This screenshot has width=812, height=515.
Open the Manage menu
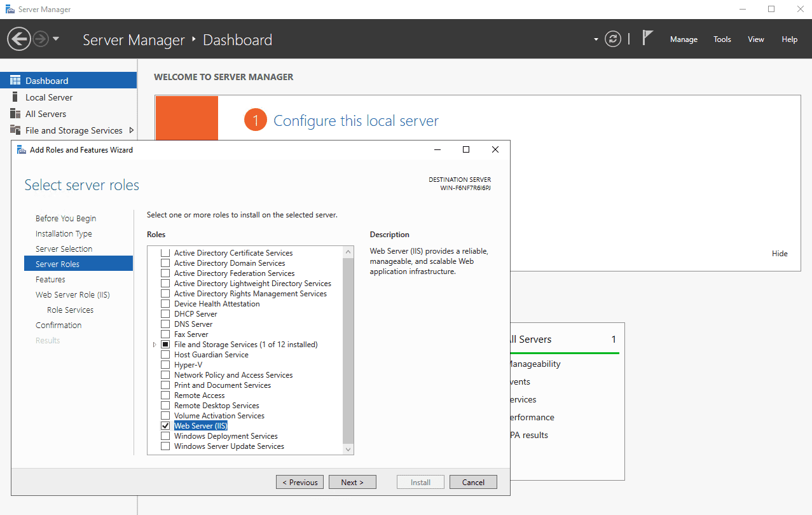click(684, 39)
